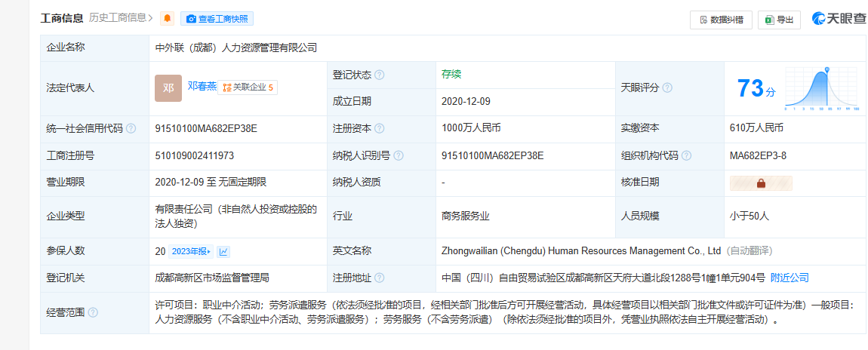Click help icon beside 注册地址
The image size is (868, 350).
tap(379, 278)
